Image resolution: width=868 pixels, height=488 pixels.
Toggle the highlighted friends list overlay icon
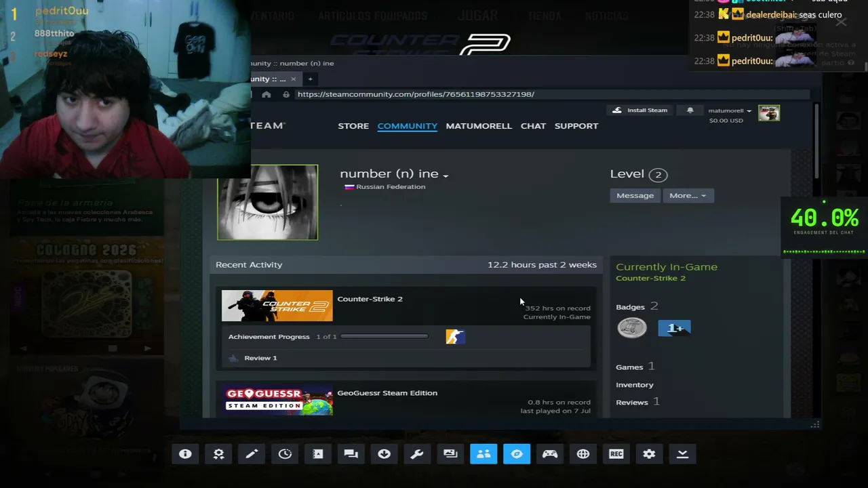pyautogui.click(x=484, y=454)
